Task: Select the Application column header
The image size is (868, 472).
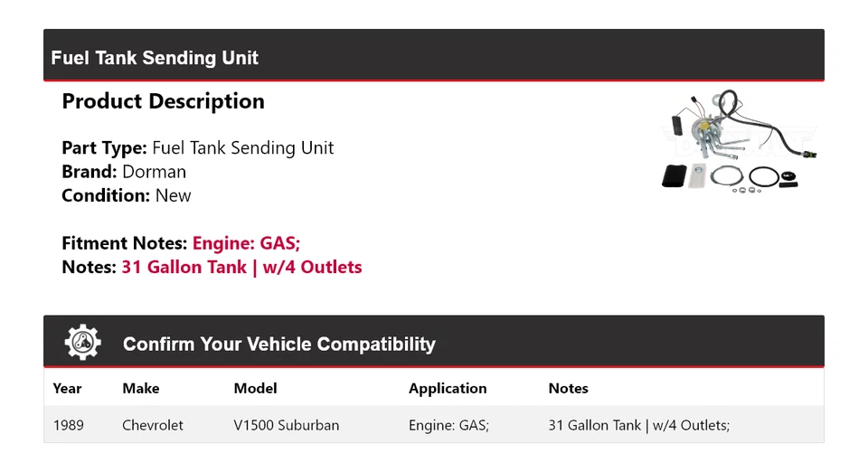Action: click(448, 389)
